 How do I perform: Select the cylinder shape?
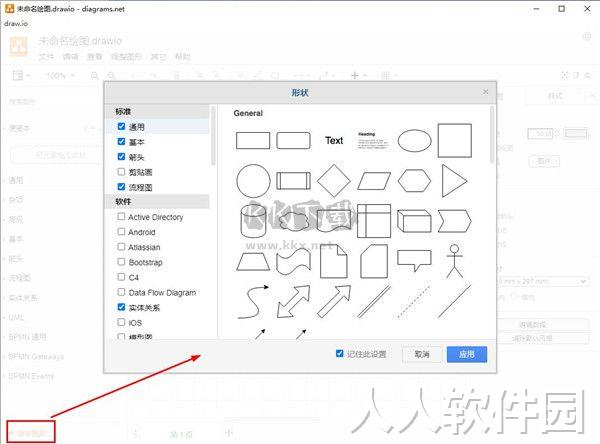point(253,221)
